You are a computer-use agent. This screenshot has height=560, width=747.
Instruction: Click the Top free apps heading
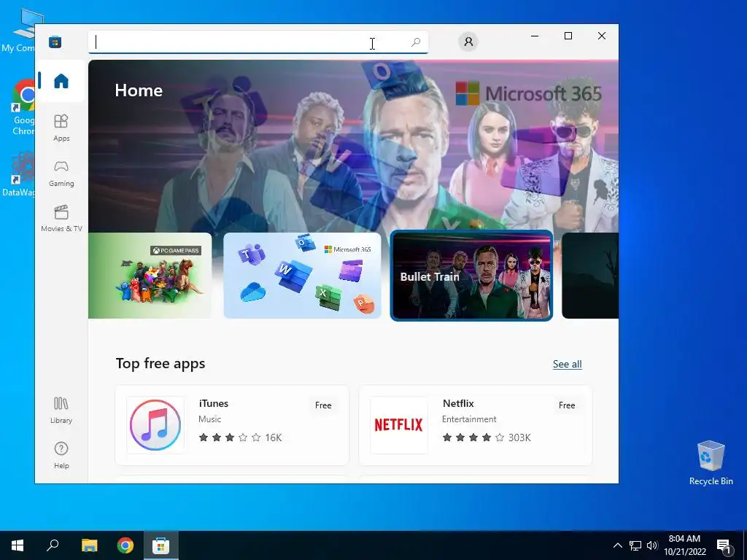tap(160, 363)
